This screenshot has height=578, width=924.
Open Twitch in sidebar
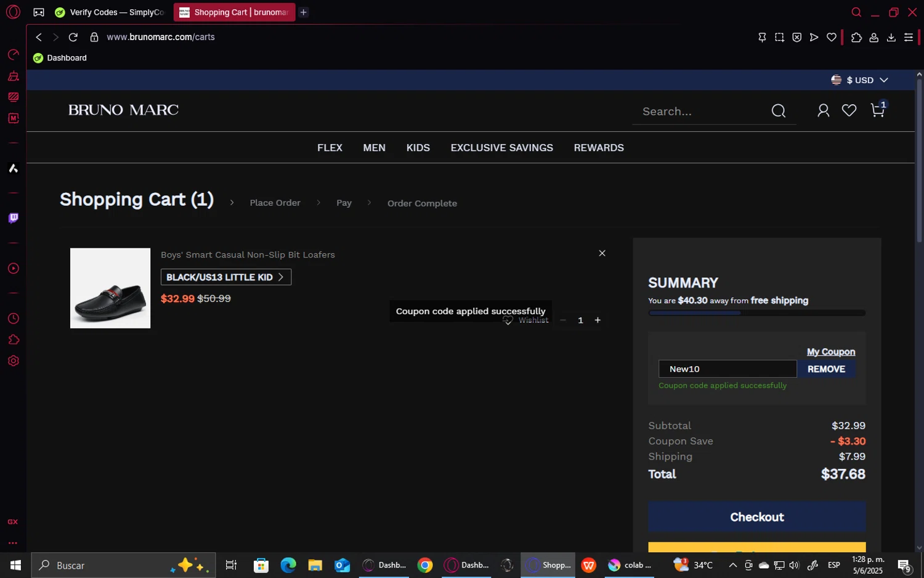click(13, 218)
